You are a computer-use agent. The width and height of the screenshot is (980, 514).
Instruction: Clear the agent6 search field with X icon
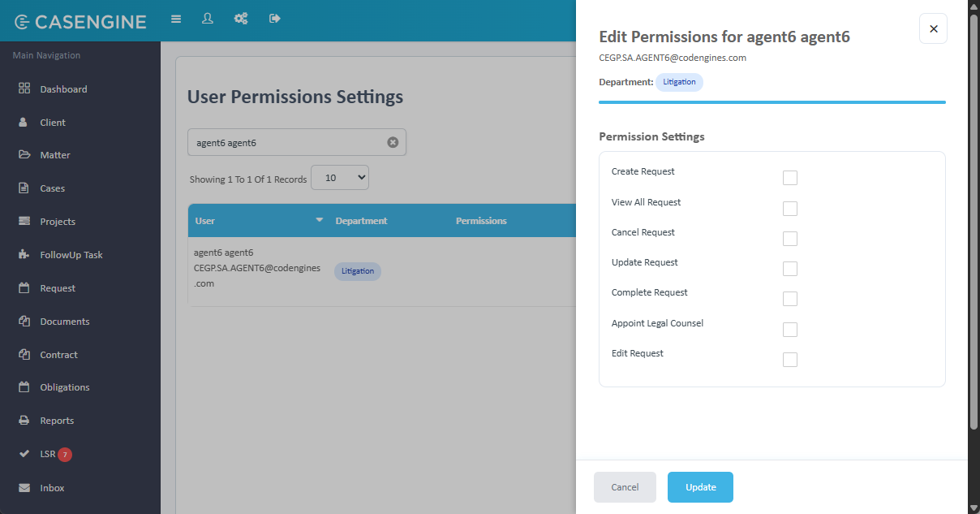393,142
